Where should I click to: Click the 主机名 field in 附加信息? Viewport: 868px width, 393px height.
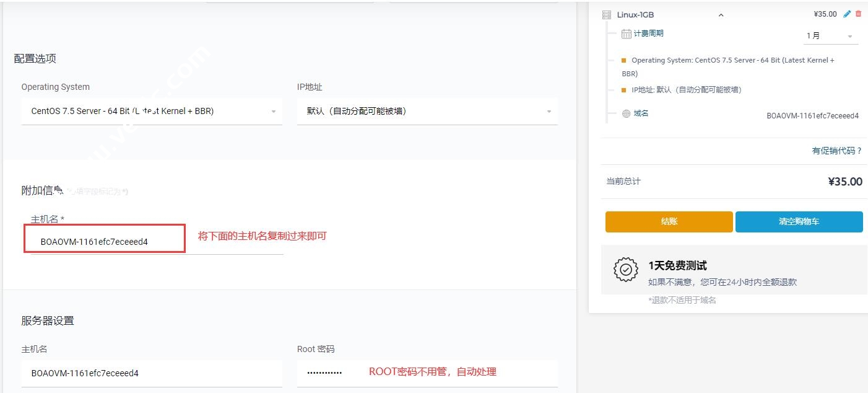(x=155, y=242)
